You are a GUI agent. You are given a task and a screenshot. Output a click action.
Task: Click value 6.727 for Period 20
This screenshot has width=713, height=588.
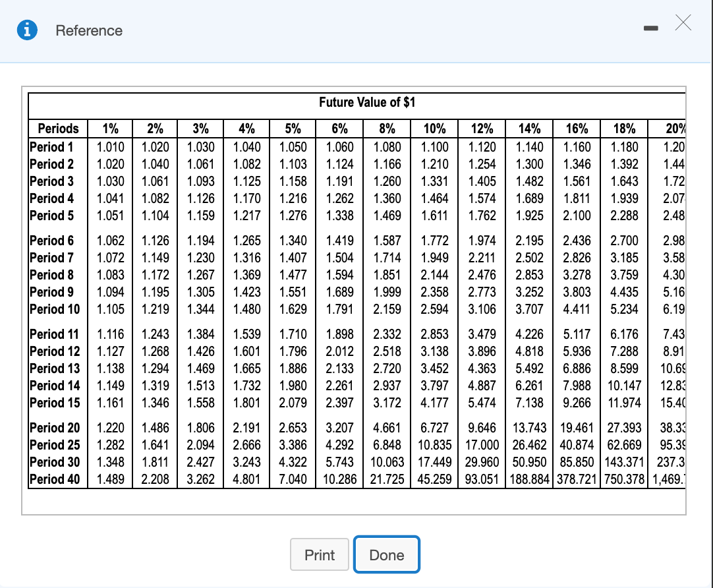click(x=435, y=428)
